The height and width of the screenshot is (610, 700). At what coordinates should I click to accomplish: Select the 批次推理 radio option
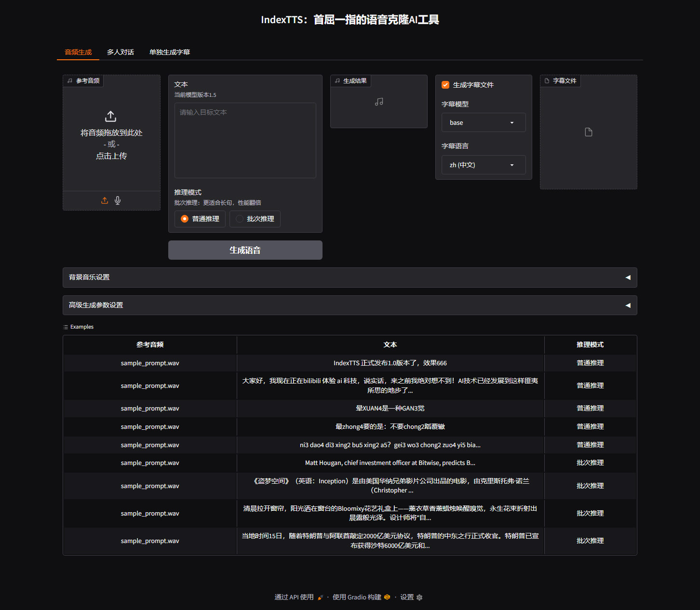click(255, 219)
